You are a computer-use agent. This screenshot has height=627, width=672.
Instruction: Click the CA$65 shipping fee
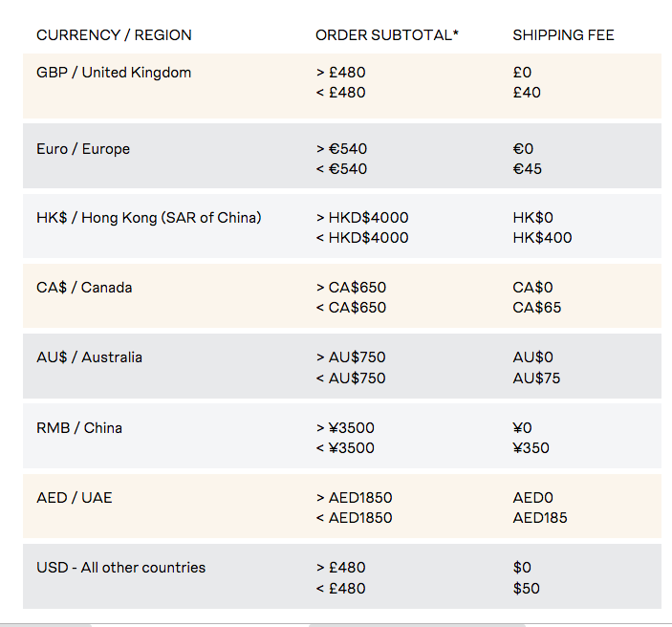tap(536, 308)
